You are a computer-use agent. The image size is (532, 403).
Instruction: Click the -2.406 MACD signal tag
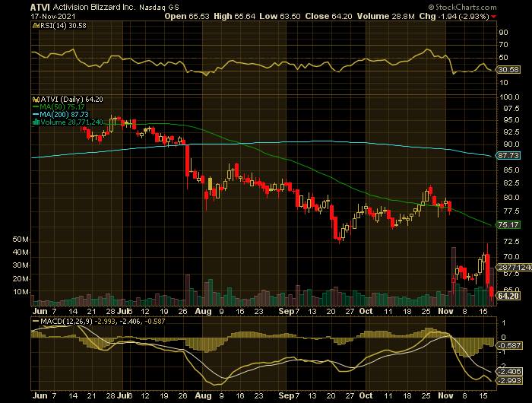(x=508, y=371)
